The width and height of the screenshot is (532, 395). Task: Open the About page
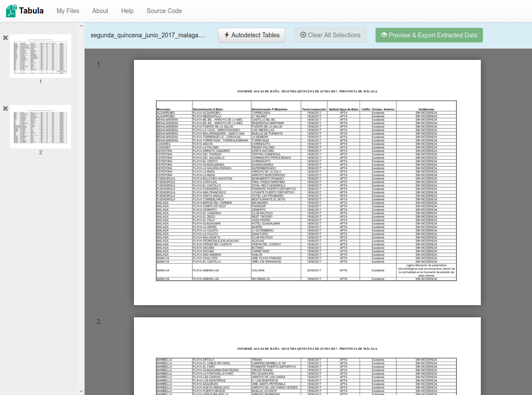point(100,10)
